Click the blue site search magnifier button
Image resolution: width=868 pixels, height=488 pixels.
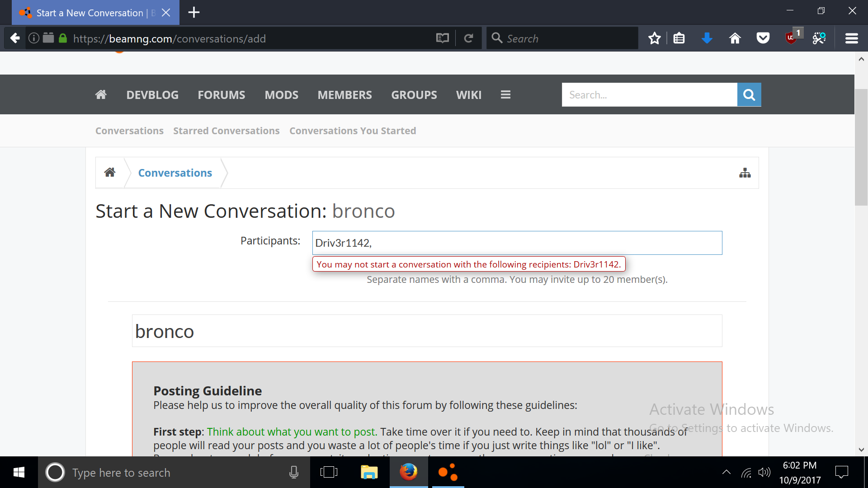749,94
